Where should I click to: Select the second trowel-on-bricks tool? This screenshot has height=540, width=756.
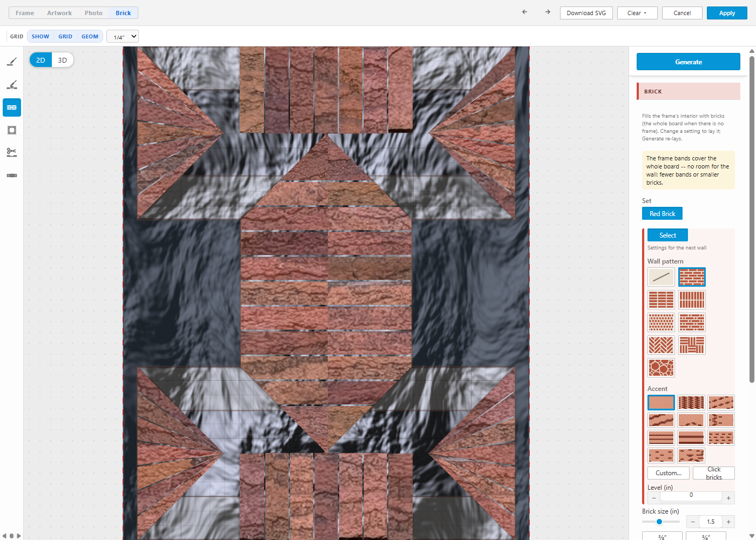[x=12, y=85]
